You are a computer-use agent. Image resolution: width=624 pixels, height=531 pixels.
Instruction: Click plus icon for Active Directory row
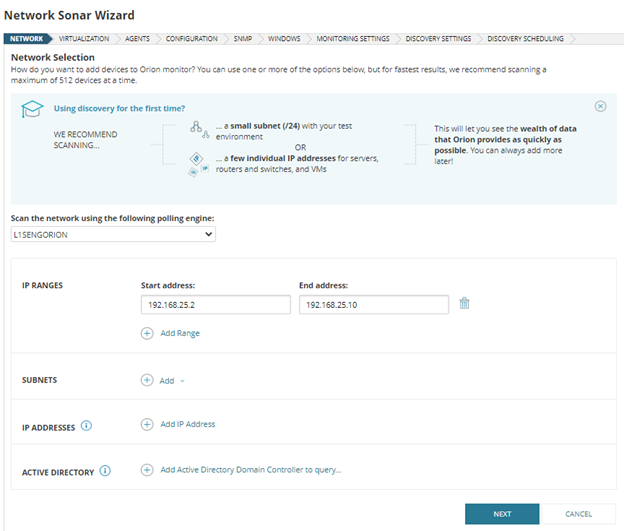tap(147, 470)
